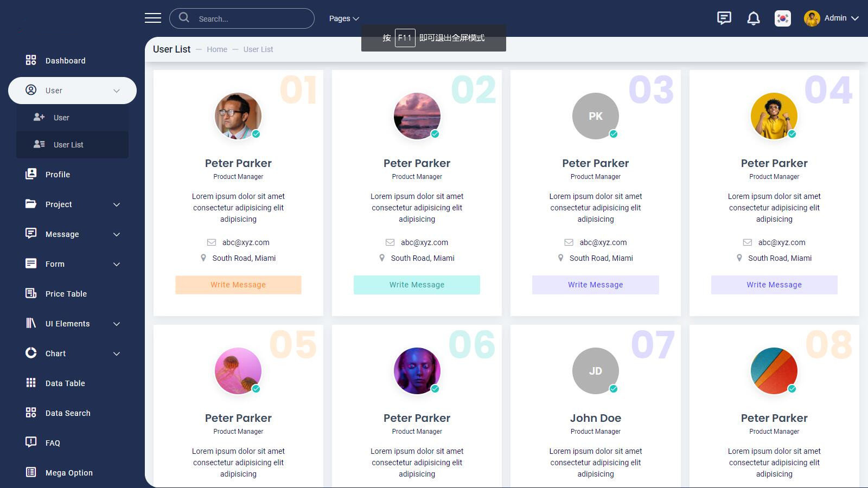868x488 pixels.
Task: Click the Chart pie icon
Action: point(31,353)
